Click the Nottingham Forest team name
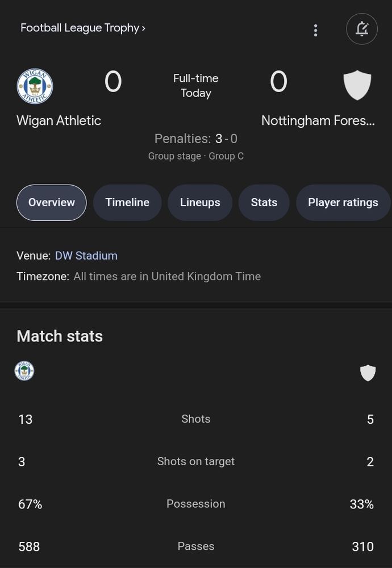This screenshot has width=392, height=568. [318, 120]
